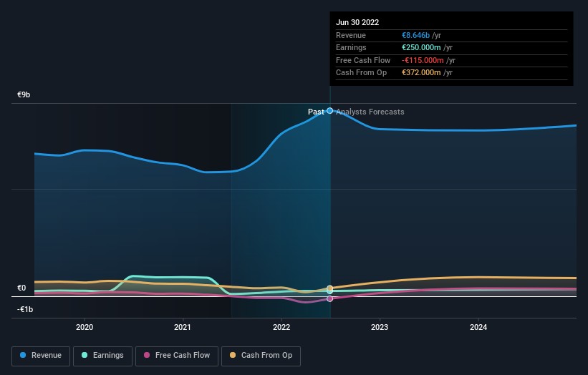Toggle the Free Cash Flow legend button

click(177, 356)
